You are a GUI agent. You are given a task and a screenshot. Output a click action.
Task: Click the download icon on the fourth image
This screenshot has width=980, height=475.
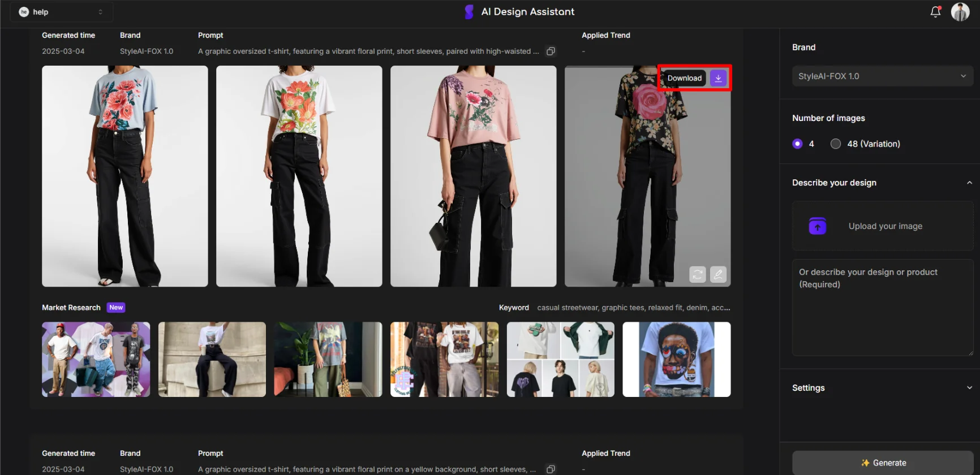tap(718, 78)
